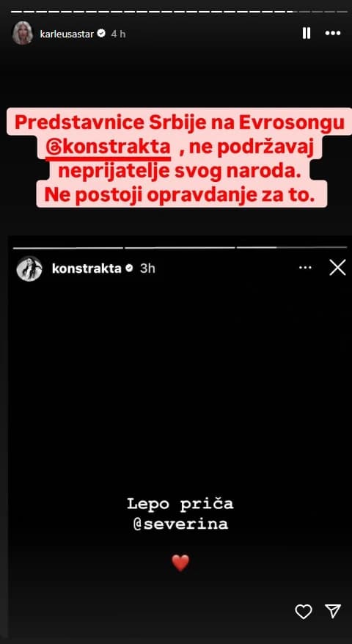
Task: Open three-dot menu on konstrakta story
Action: (x=305, y=268)
